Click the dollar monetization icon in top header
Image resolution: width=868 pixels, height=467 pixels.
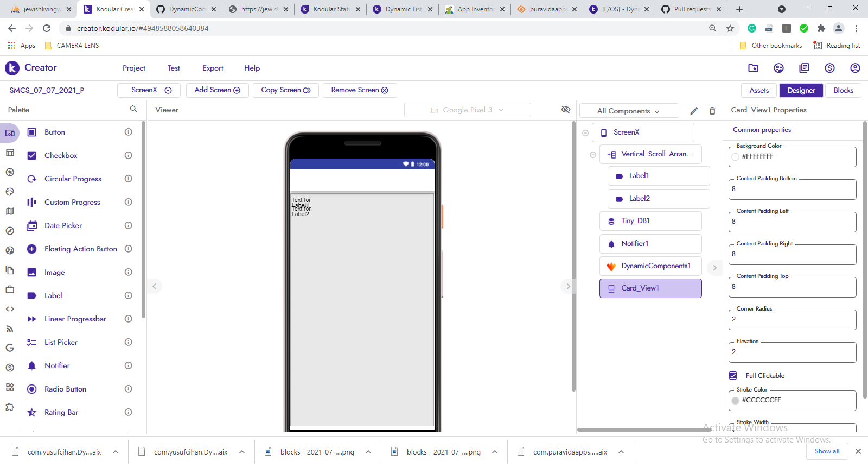click(x=829, y=68)
